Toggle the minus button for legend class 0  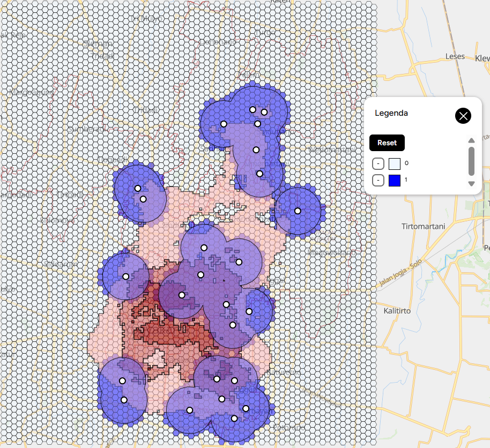(x=378, y=163)
